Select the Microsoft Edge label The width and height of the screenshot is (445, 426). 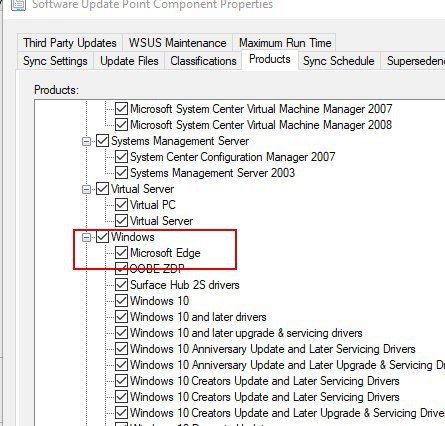click(x=165, y=253)
